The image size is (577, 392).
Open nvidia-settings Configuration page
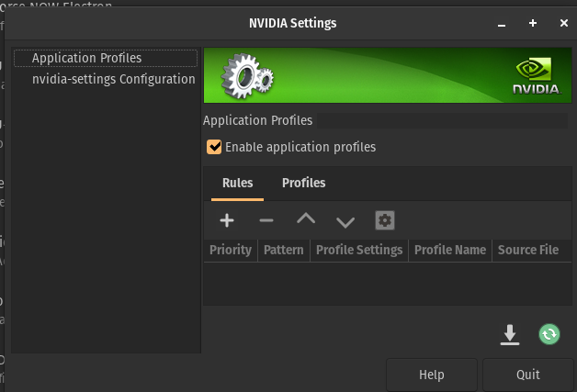click(113, 79)
